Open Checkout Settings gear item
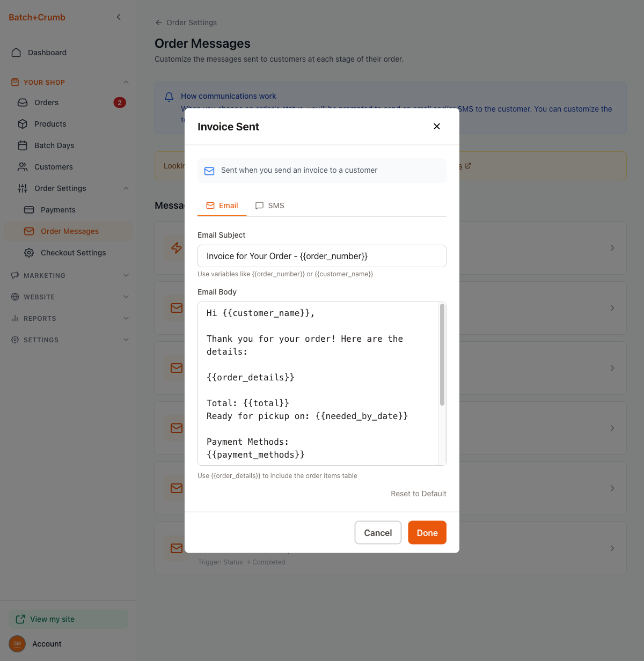This screenshot has width=644, height=661. click(x=73, y=253)
